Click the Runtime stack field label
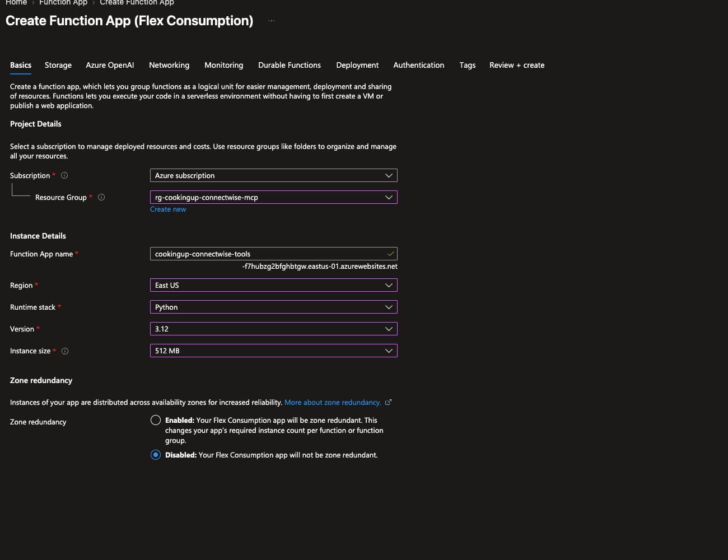Viewport: 728px width, 560px height. tap(32, 307)
